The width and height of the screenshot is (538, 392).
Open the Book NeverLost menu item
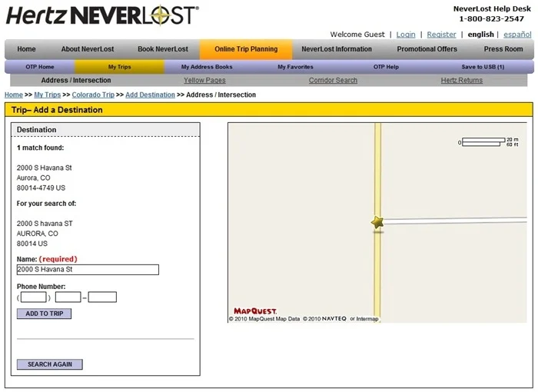163,49
